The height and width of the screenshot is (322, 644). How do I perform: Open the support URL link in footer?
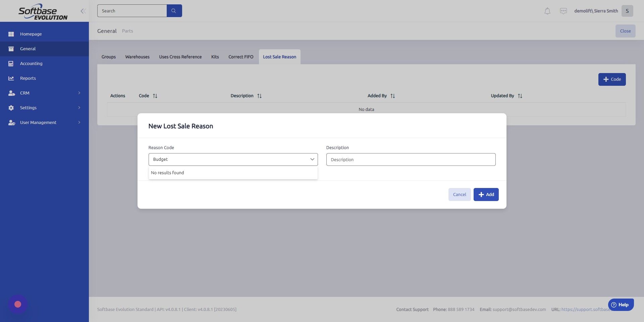[x=587, y=309]
